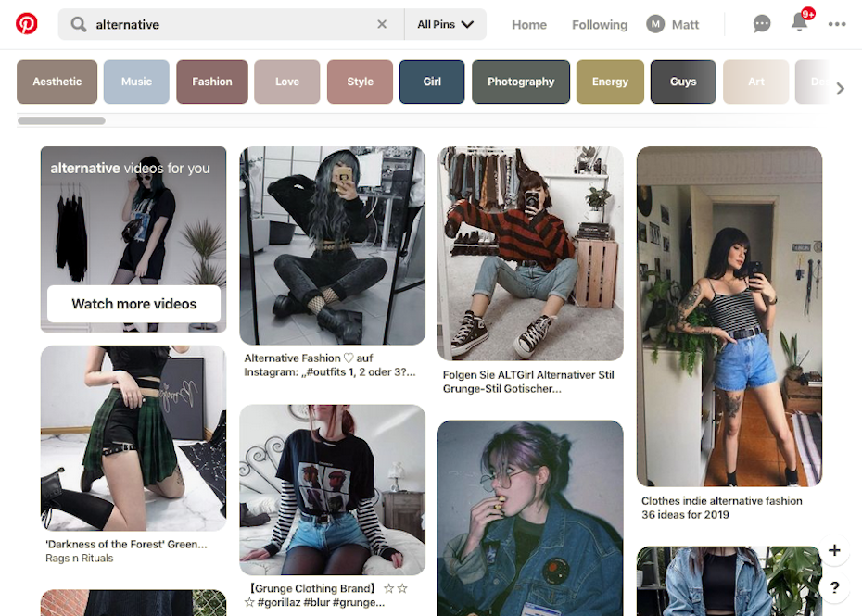Open the Following tab
The width and height of the screenshot is (862, 616).
[599, 25]
